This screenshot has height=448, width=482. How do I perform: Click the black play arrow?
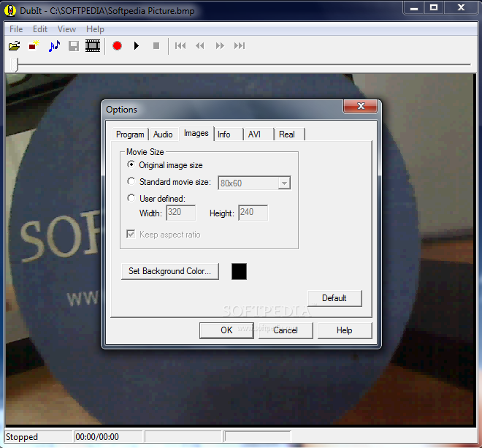point(137,46)
